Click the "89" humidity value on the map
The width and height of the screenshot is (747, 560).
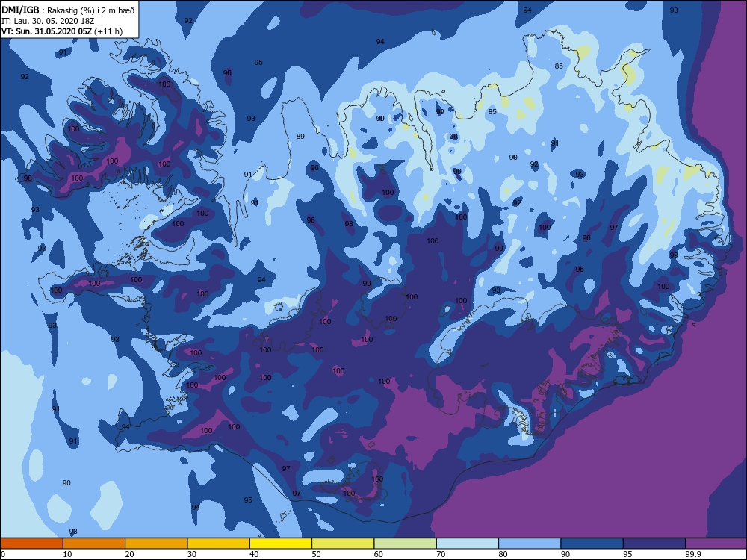tap(300, 136)
